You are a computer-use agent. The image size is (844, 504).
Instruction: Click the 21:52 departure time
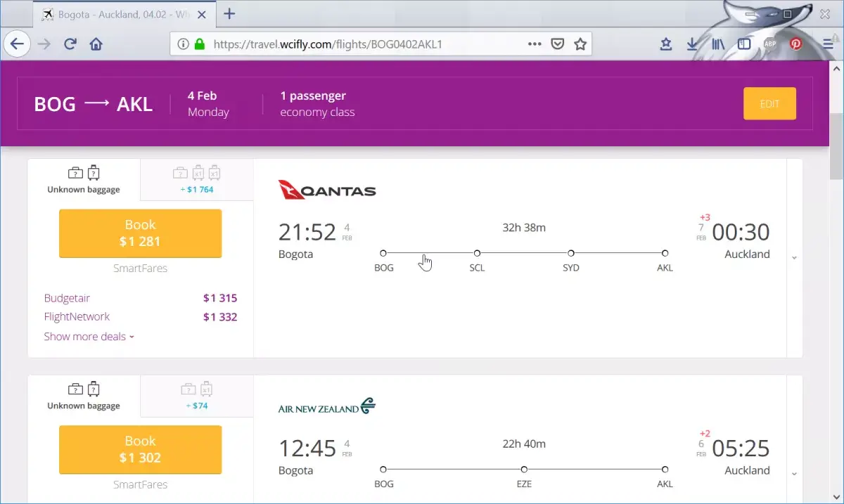[x=307, y=232]
